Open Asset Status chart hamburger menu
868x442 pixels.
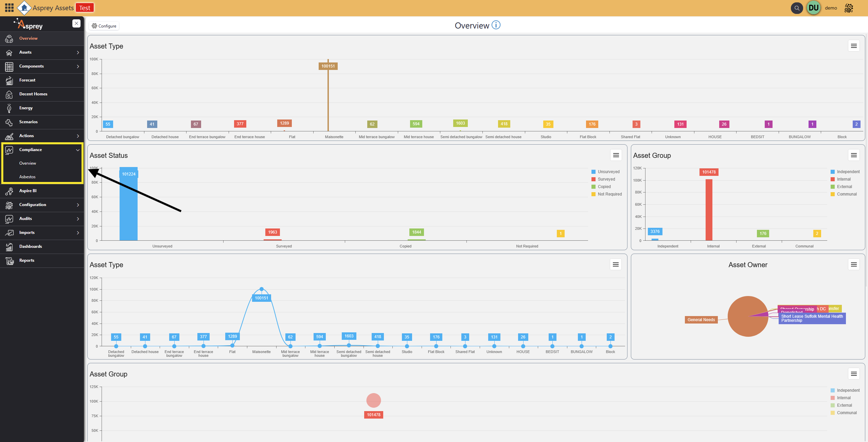coord(616,155)
